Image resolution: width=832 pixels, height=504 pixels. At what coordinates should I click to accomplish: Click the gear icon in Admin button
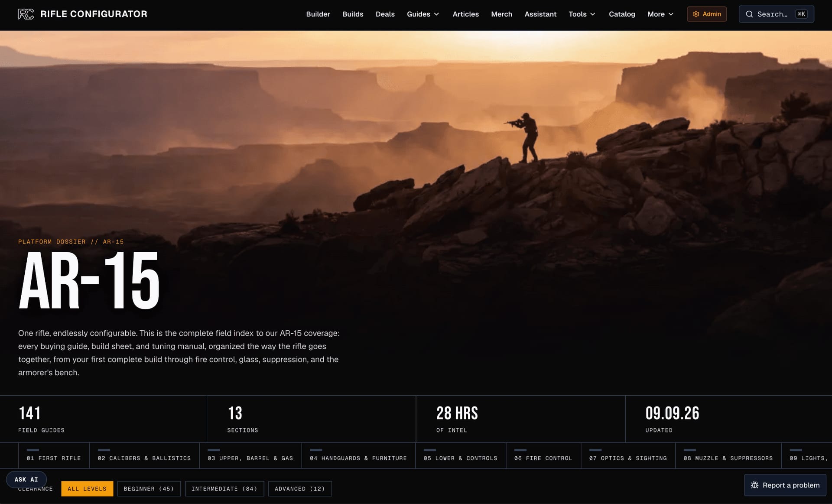point(696,14)
